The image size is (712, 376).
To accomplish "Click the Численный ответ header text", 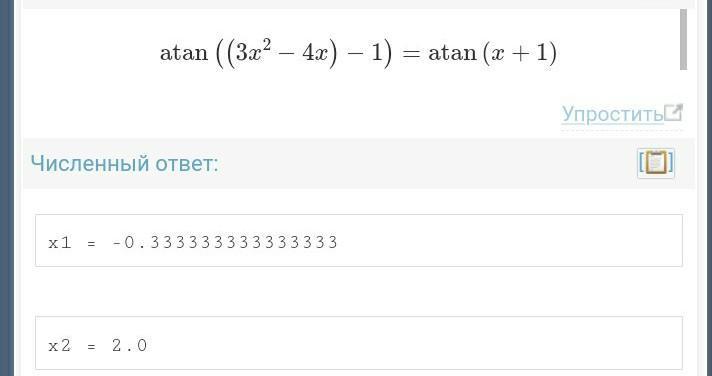I will point(124,163).
